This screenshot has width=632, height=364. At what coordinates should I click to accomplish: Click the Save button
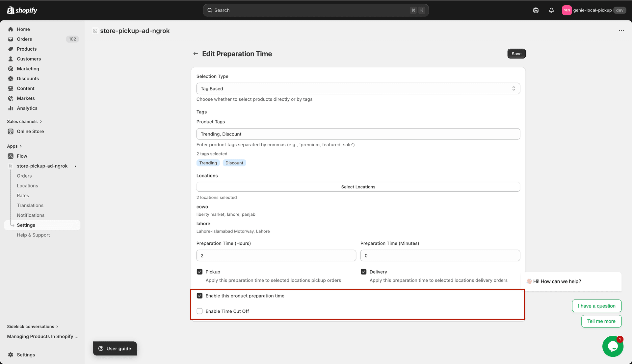click(516, 53)
